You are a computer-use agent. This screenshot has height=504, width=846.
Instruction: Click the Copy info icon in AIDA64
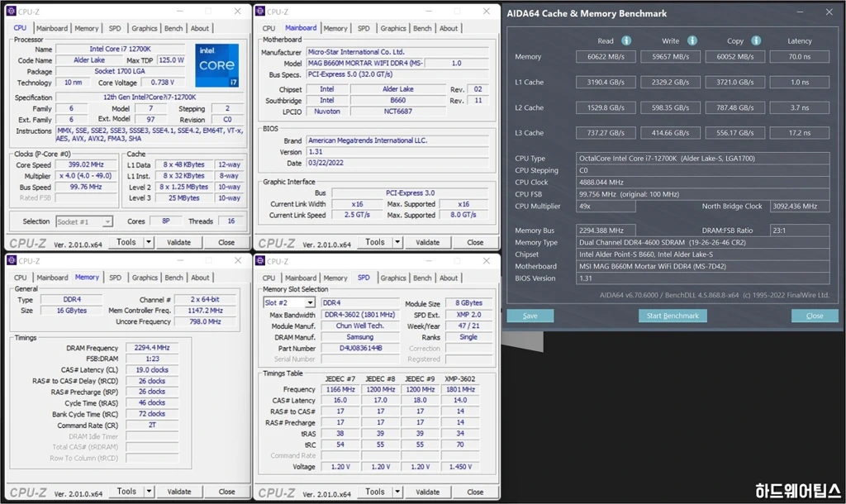(x=756, y=40)
